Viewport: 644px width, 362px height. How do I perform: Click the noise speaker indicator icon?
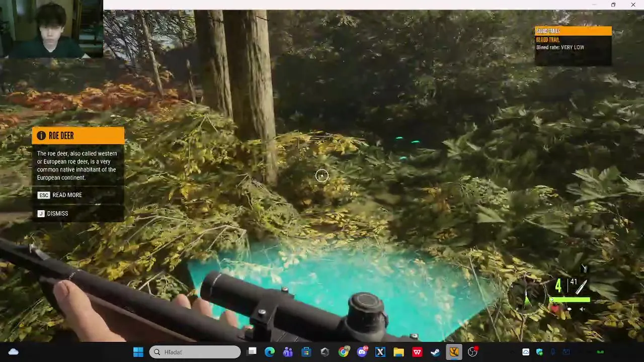point(582,309)
